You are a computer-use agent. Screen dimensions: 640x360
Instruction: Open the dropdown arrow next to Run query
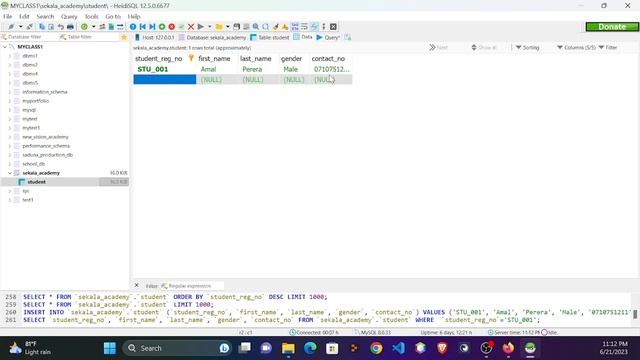(x=209, y=27)
